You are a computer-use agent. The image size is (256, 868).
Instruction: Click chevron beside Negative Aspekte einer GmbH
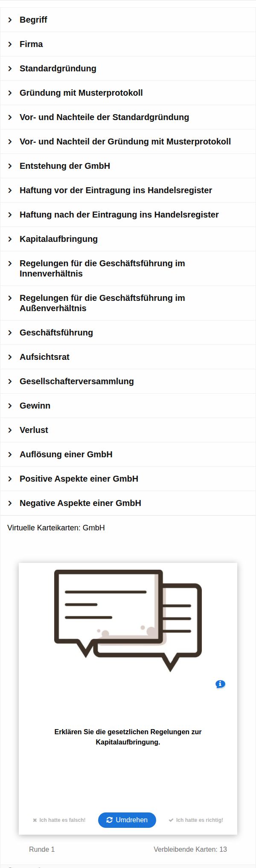pos(10,503)
